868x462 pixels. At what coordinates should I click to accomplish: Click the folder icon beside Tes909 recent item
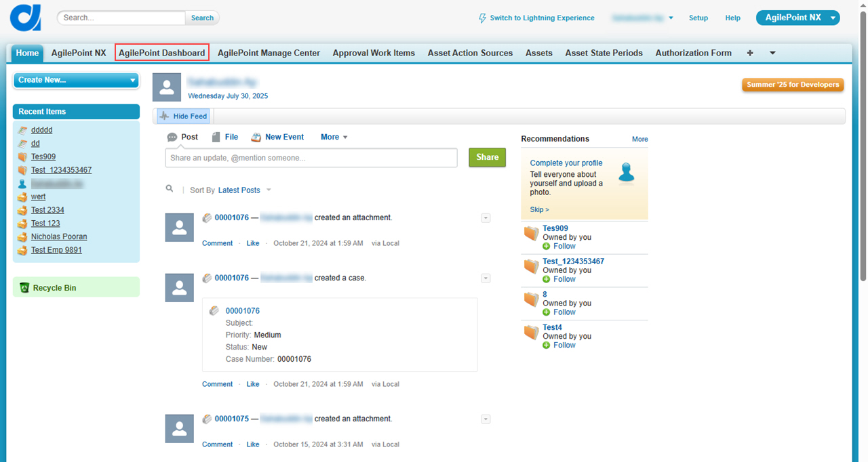(x=22, y=156)
